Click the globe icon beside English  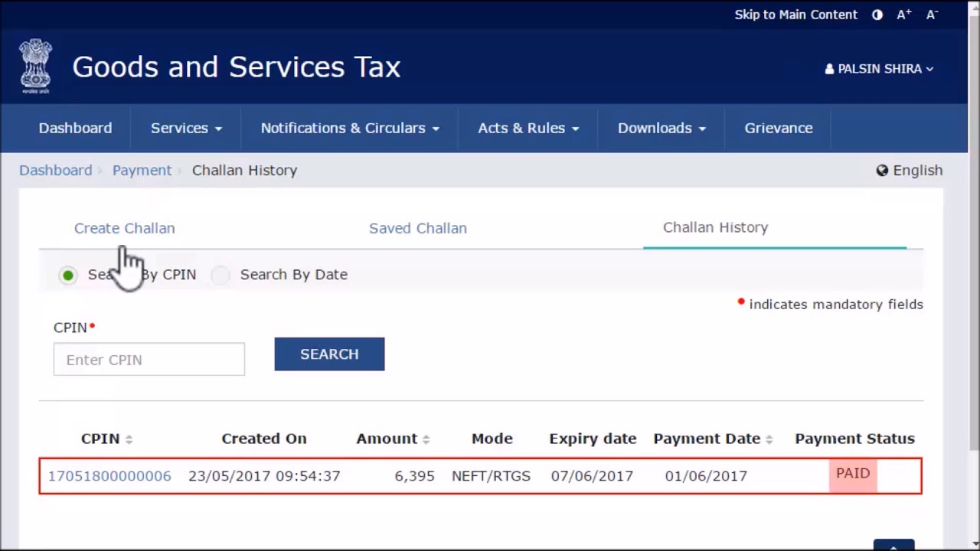pyautogui.click(x=882, y=170)
